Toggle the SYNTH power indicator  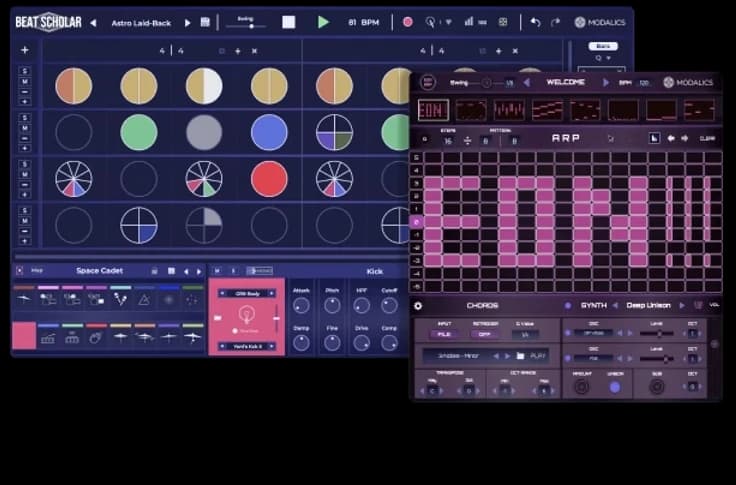pyautogui.click(x=567, y=306)
